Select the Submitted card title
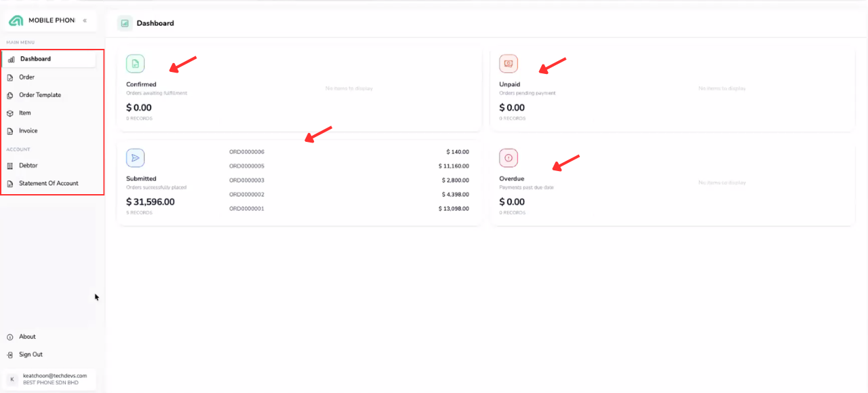 [x=141, y=179]
